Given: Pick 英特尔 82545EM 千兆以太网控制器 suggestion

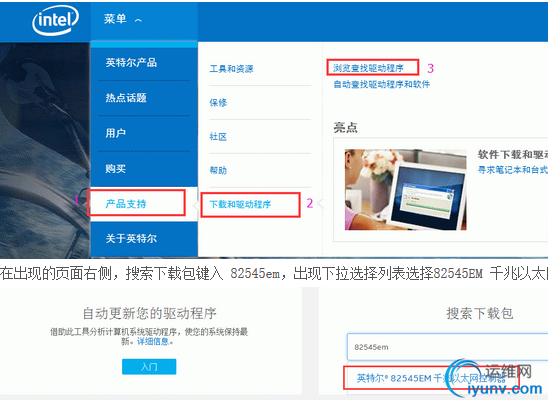Looking at the screenshot, I should (431, 378).
